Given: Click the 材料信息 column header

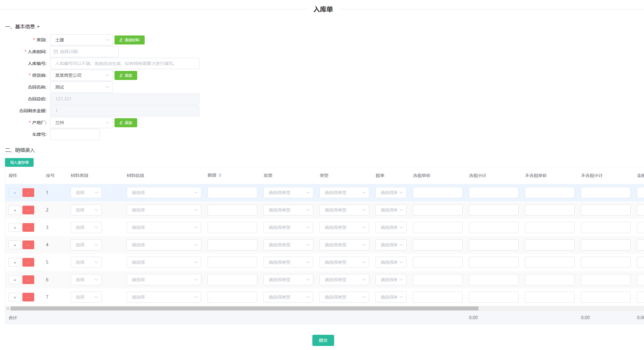Looking at the screenshot, I should [135, 175].
